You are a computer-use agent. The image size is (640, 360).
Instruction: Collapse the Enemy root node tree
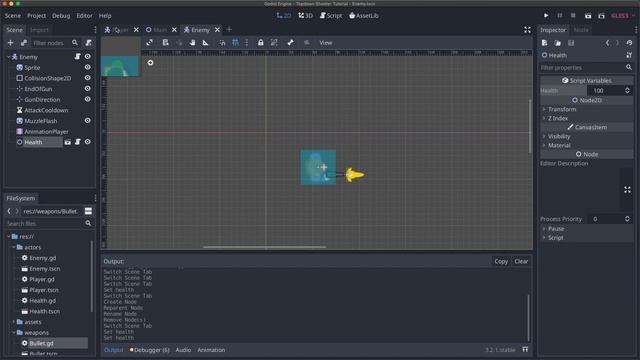(x=9, y=57)
